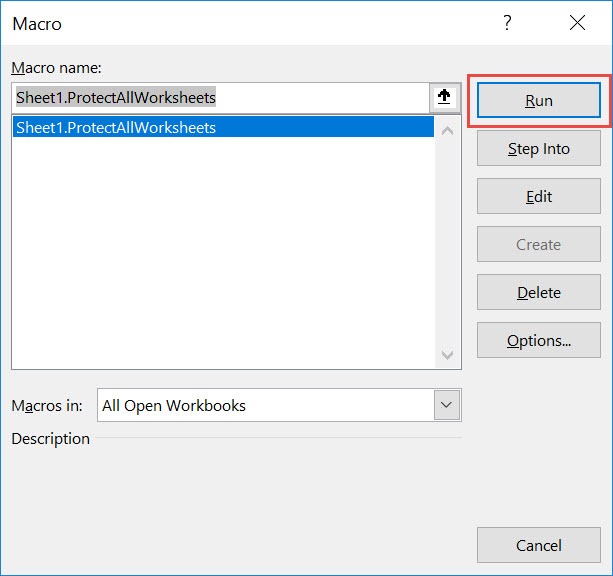This screenshot has height=576, width=613.
Task: Click the greyed Create button
Action: (538, 244)
